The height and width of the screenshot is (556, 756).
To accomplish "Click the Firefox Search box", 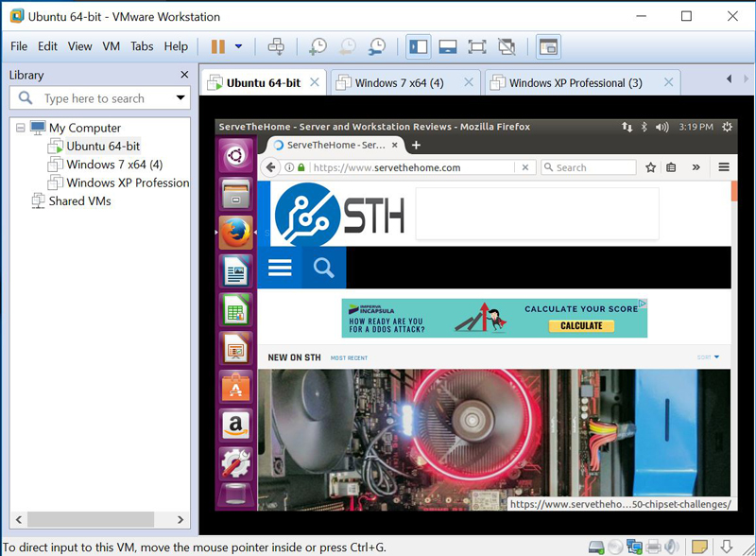I will [x=588, y=167].
